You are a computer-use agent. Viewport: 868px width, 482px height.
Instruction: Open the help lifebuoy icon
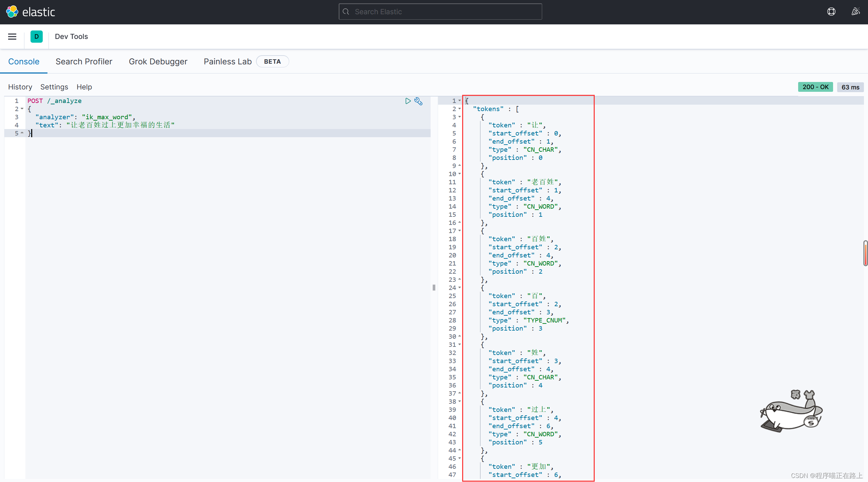pyautogui.click(x=831, y=12)
